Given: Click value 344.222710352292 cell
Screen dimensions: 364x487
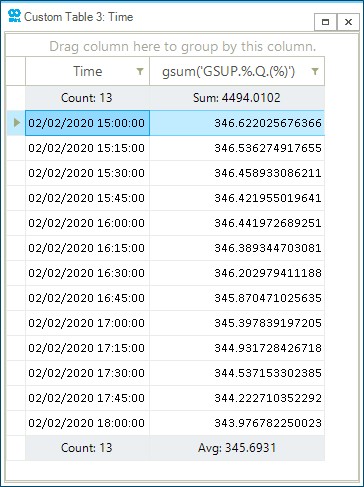Looking at the screenshot, I should point(237,398).
